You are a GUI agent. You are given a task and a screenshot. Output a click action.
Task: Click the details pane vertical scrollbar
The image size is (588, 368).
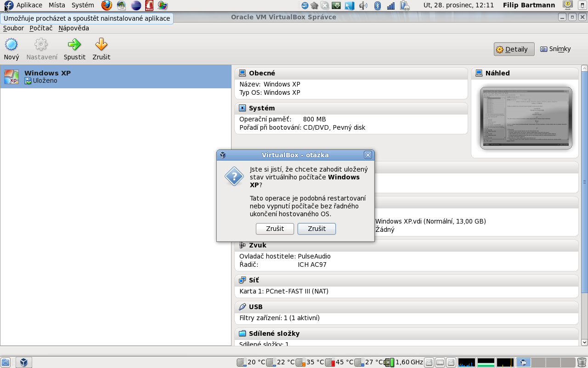pos(584,182)
